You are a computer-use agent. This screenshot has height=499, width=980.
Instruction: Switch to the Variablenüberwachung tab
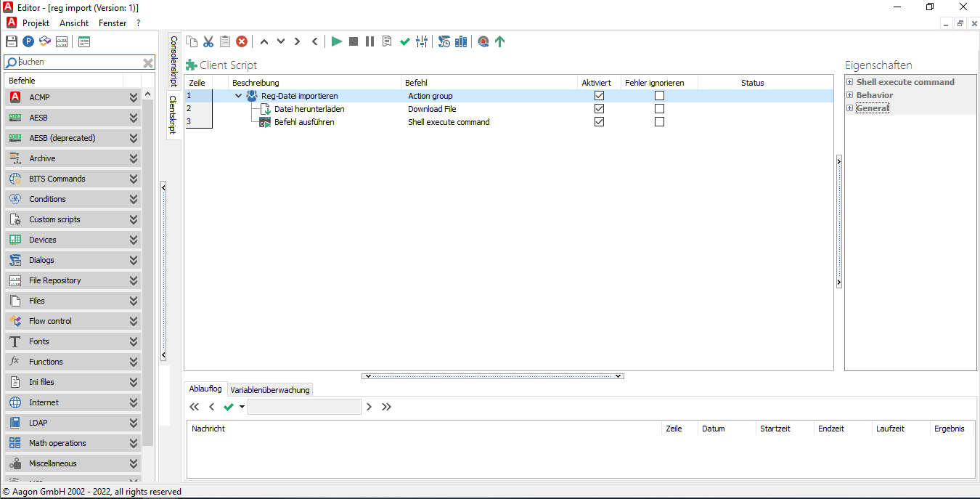[270, 389]
